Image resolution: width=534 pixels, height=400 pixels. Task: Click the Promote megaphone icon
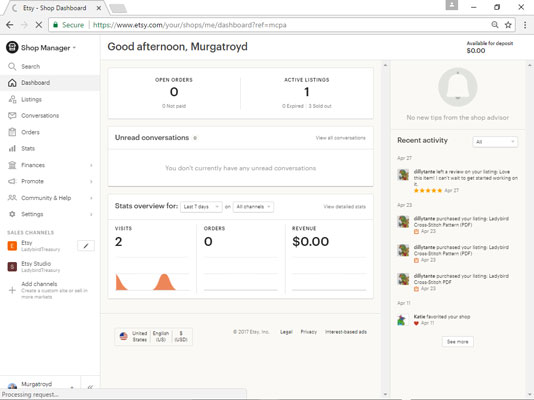12,181
